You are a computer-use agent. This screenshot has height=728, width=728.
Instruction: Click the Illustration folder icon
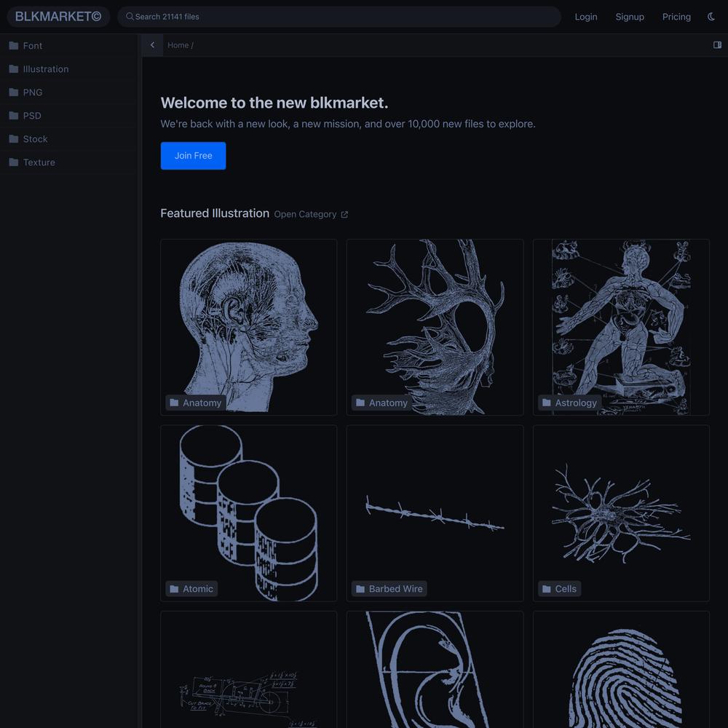[14, 68]
